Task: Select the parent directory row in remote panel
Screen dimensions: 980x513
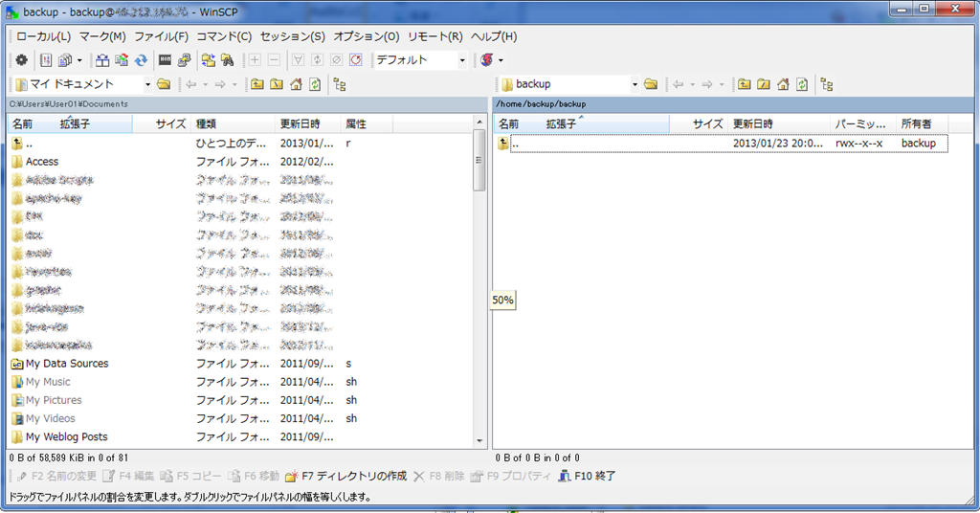Action: click(723, 144)
